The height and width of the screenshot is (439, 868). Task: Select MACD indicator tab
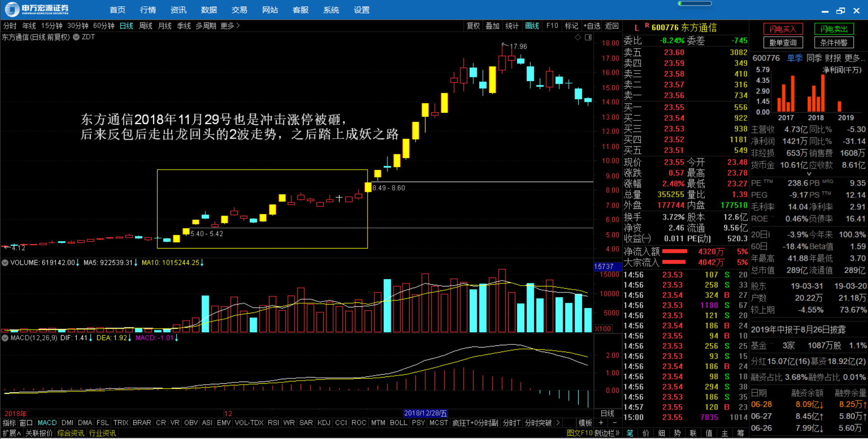(x=47, y=423)
